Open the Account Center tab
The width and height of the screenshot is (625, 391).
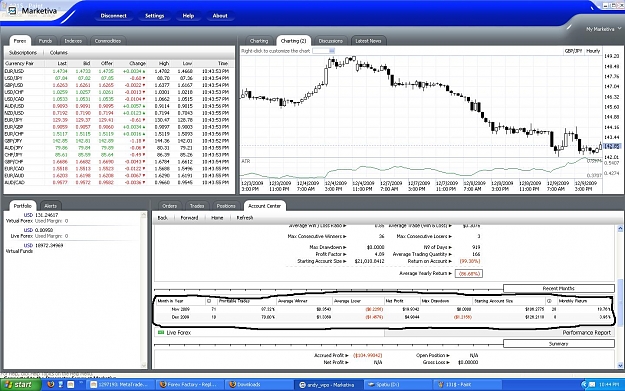265,206
